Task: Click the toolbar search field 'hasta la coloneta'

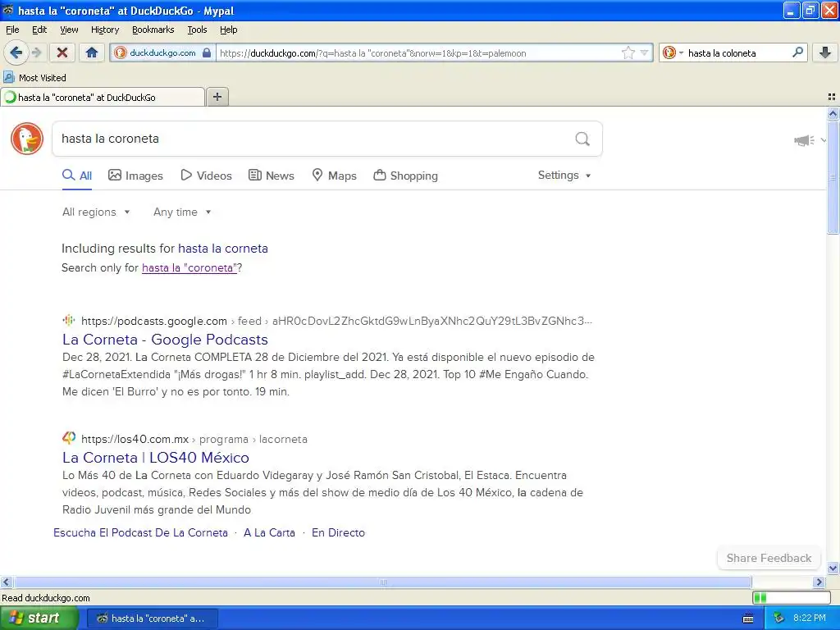Action: pyautogui.click(x=737, y=53)
